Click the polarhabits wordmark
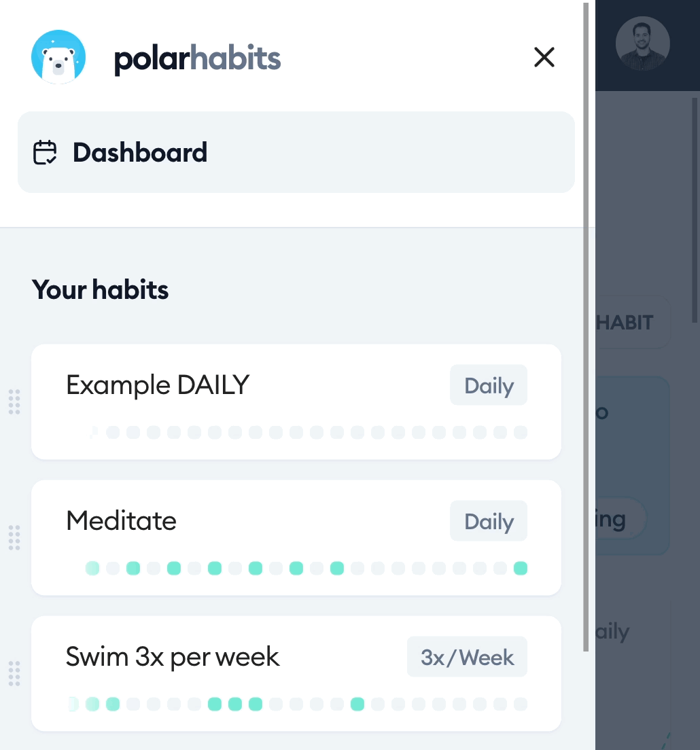The image size is (700, 750). (x=197, y=59)
